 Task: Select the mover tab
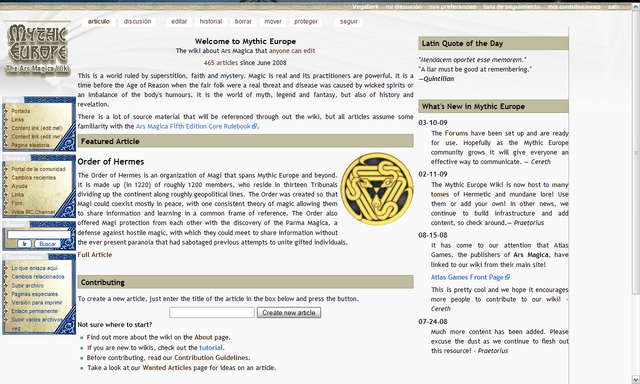273,21
